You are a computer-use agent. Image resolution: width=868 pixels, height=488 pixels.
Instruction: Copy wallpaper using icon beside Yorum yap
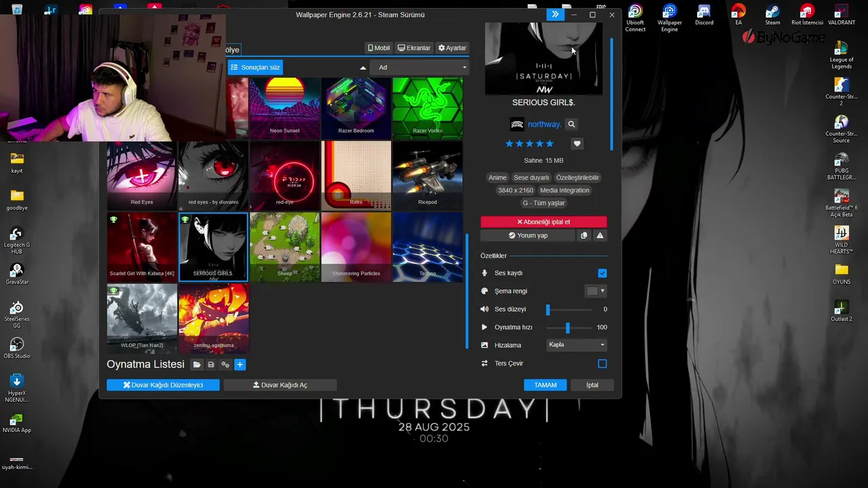pos(584,235)
